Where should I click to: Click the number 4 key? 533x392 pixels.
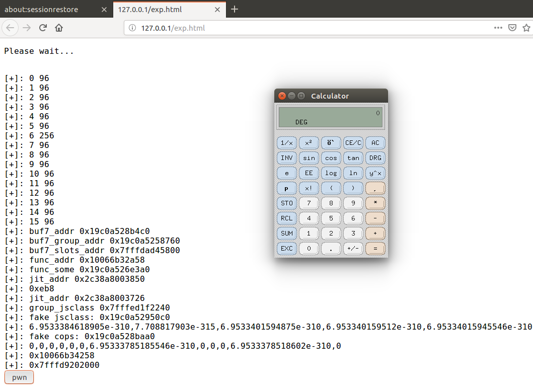pyautogui.click(x=309, y=218)
